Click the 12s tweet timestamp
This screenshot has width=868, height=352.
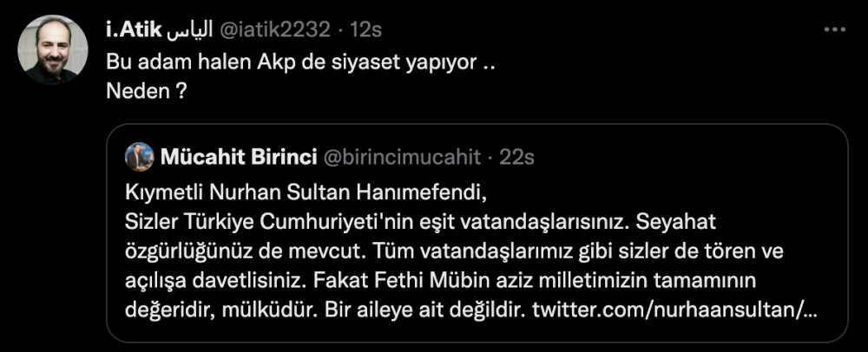[365, 30]
